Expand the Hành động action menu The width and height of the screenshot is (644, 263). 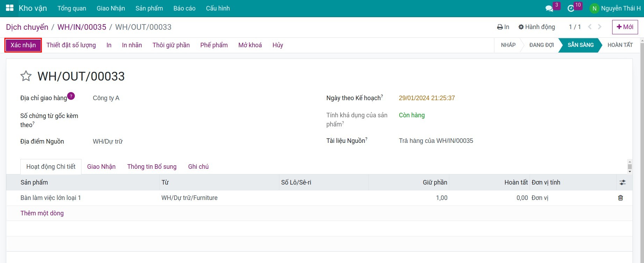tap(537, 27)
